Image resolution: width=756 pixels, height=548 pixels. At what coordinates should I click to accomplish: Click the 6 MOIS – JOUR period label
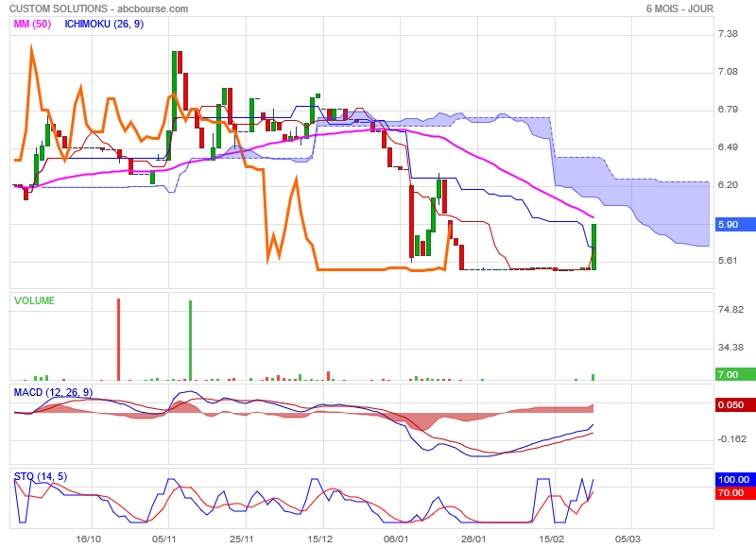679,9
